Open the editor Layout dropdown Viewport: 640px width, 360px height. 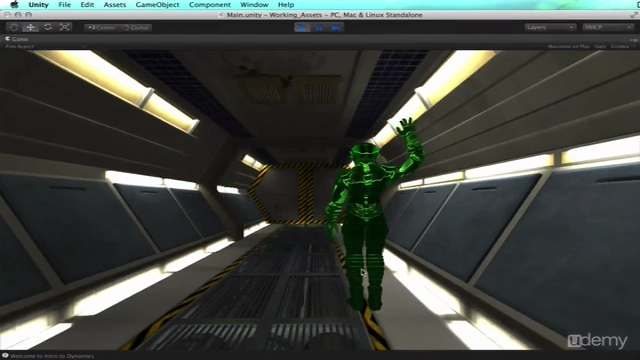click(x=608, y=27)
